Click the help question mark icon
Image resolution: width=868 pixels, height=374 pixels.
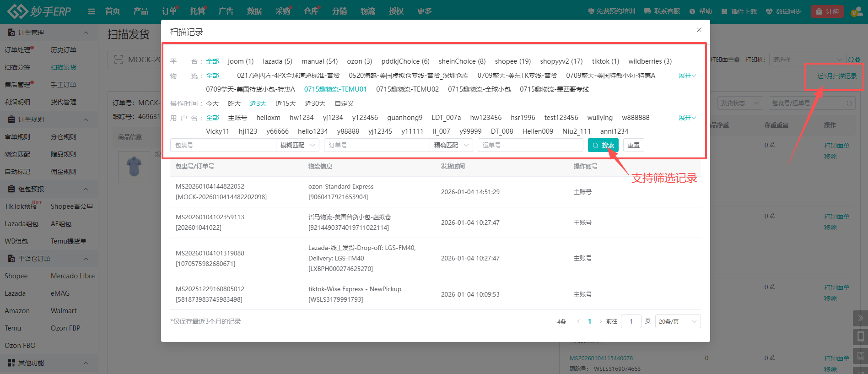coord(692,11)
